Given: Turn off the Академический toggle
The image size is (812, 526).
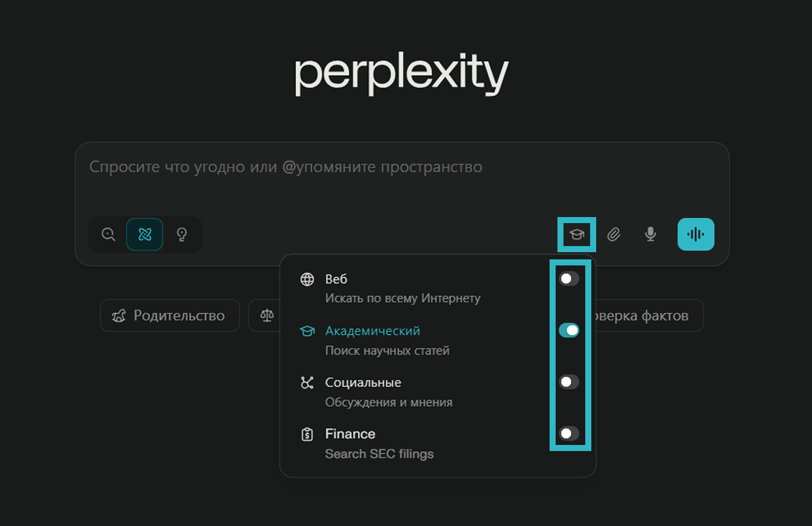Looking at the screenshot, I should pyautogui.click(x=569, y=330).
